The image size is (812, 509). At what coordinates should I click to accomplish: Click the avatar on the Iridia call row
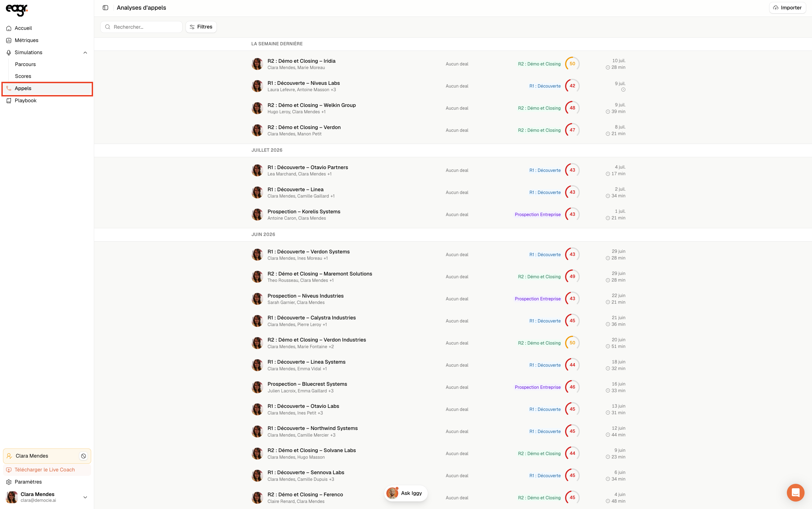click(257, 64)
